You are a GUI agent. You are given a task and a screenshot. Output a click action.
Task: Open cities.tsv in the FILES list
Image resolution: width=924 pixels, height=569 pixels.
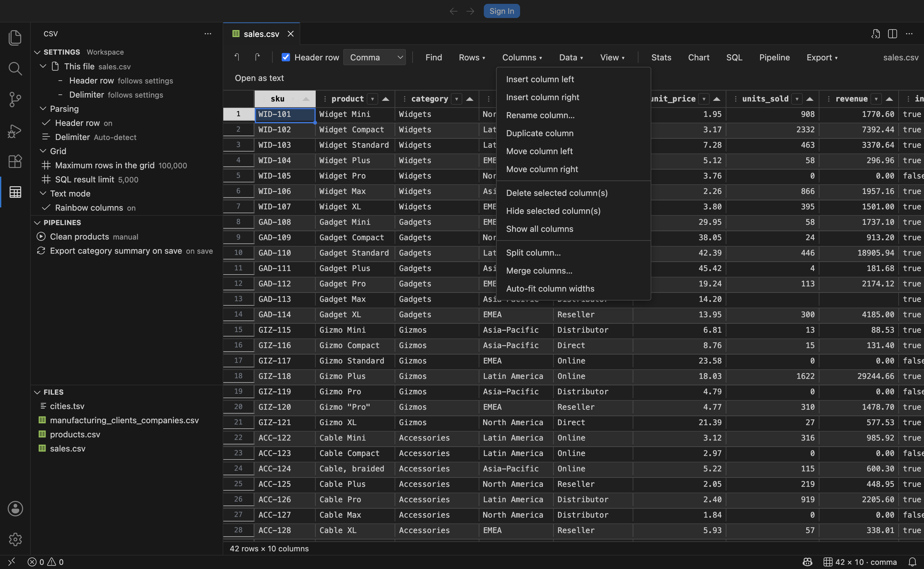[67, 406]
